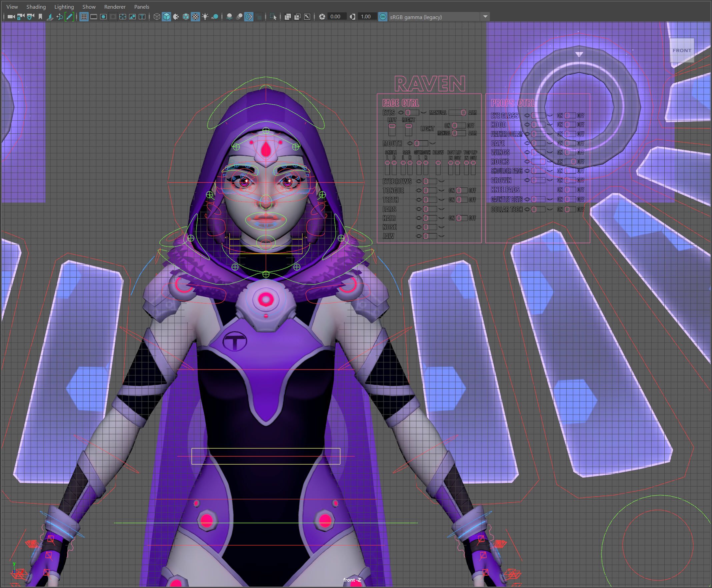The height and width of the screenshot is (588, 712).
Task: Toggle 2D Pan/Zoom icon
Action: (60, 17)
